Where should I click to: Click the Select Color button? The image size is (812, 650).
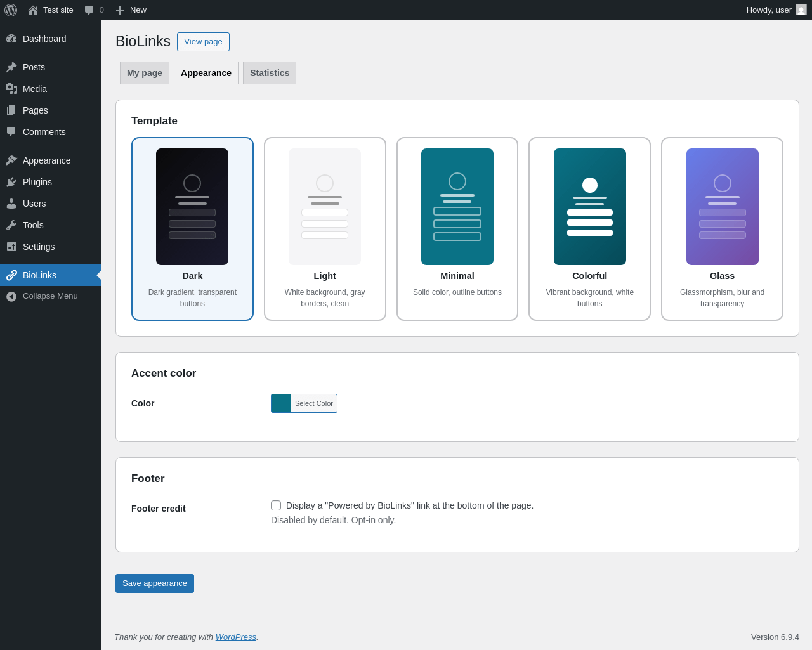pyautogui.click(x=314, y=403)
